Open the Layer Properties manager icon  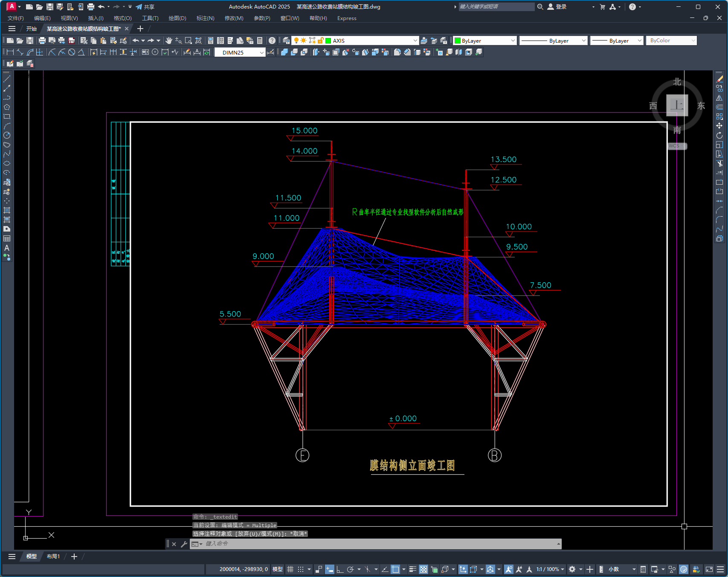pos(286,41)
